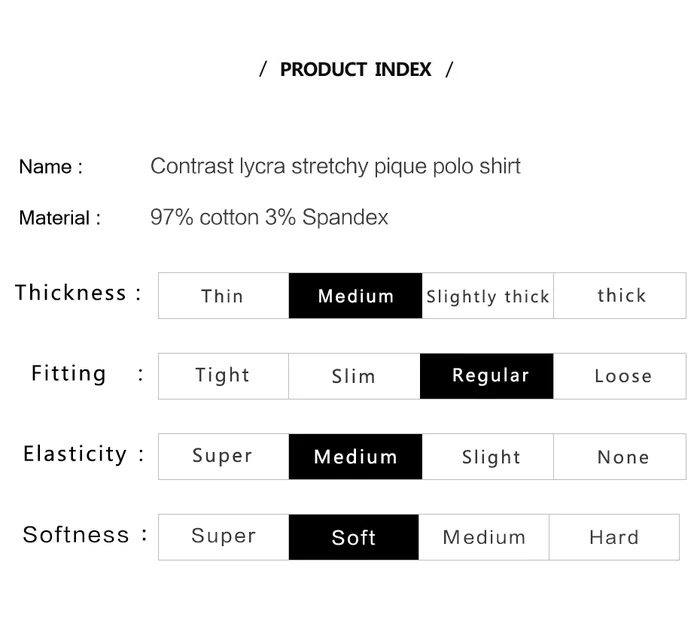Click the 97% cotton 3% Spandex text
Viewport: 700px width, 644px height.
click(x=269, y=217)
